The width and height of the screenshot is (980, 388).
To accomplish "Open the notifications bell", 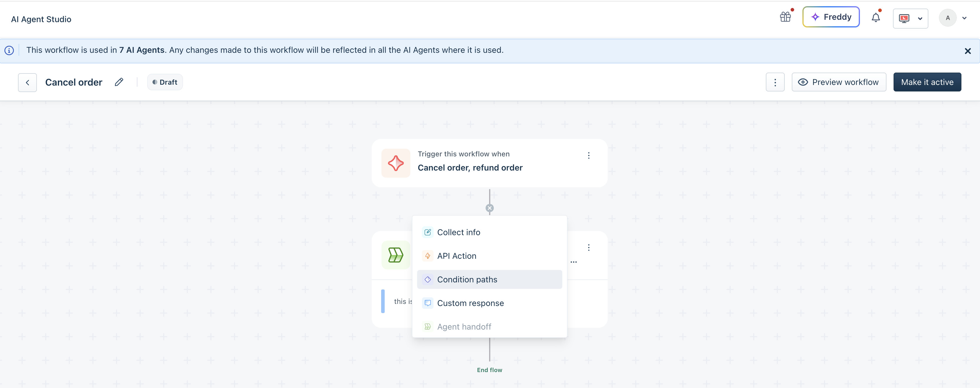I will tap(875, 17).
